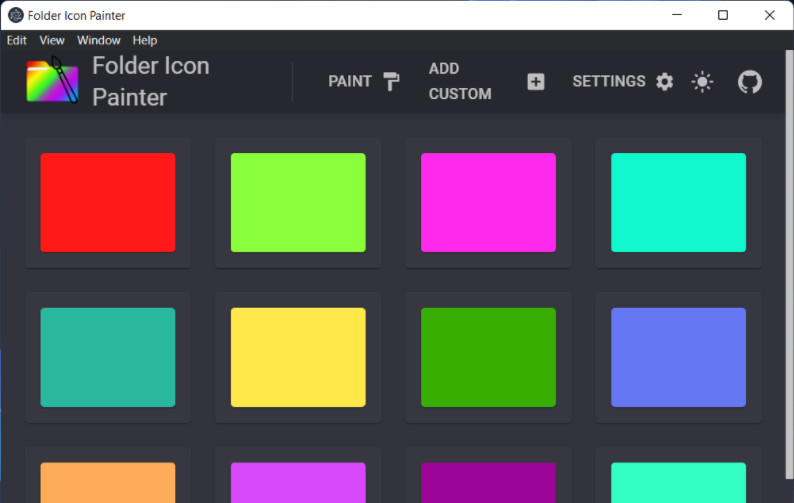Minimize the Folder Icon Painter window
Image resolution: width=794 pixels, height=503 pixels.
click(677, 15)
